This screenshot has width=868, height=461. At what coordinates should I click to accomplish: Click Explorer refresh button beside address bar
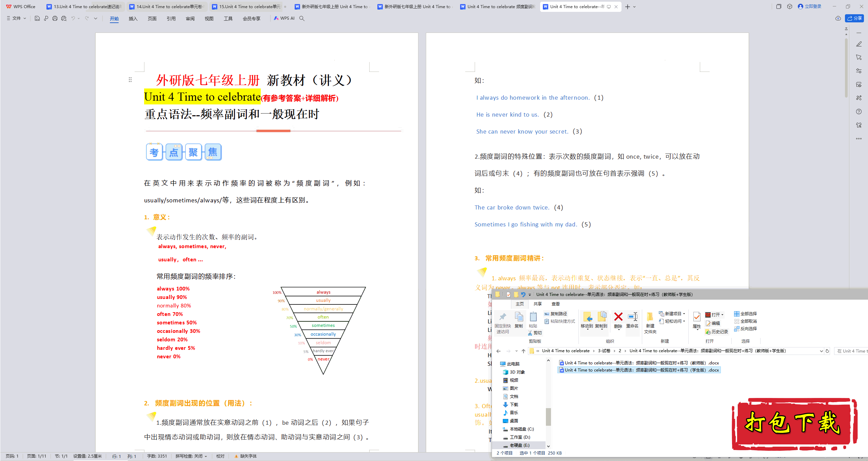(x=827, y=351)
